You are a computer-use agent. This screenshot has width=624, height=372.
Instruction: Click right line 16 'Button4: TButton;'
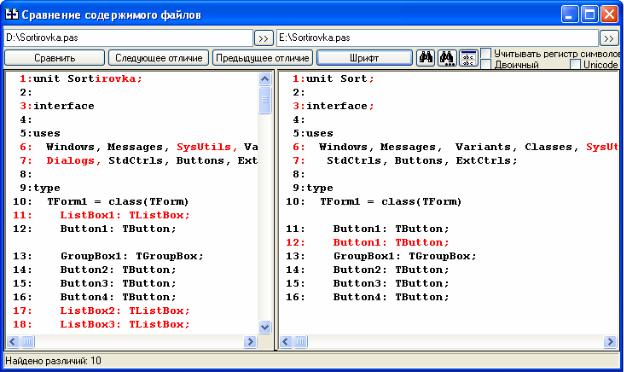[391, 297]
